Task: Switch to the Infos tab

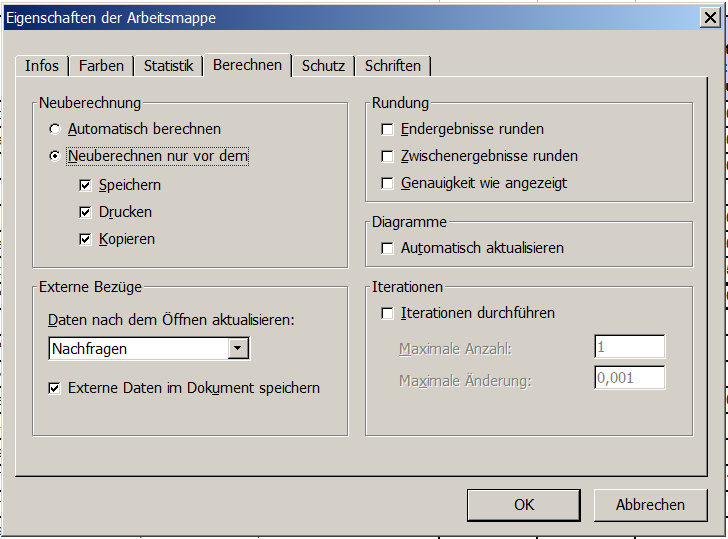Action: pos(42,66)
